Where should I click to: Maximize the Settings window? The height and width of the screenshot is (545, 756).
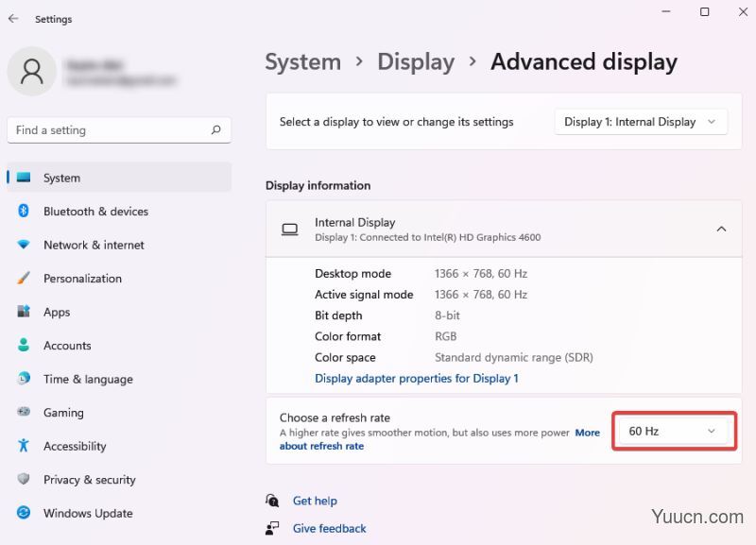(x=704, y=11)
